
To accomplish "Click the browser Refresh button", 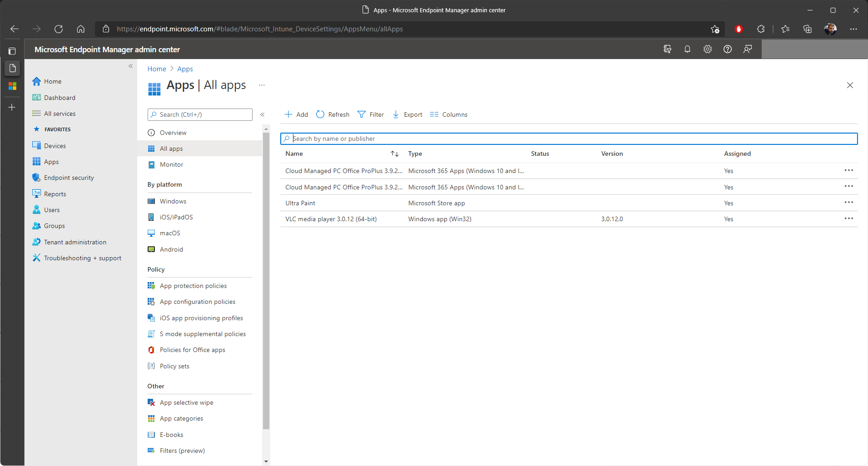I will click(59, 29).
